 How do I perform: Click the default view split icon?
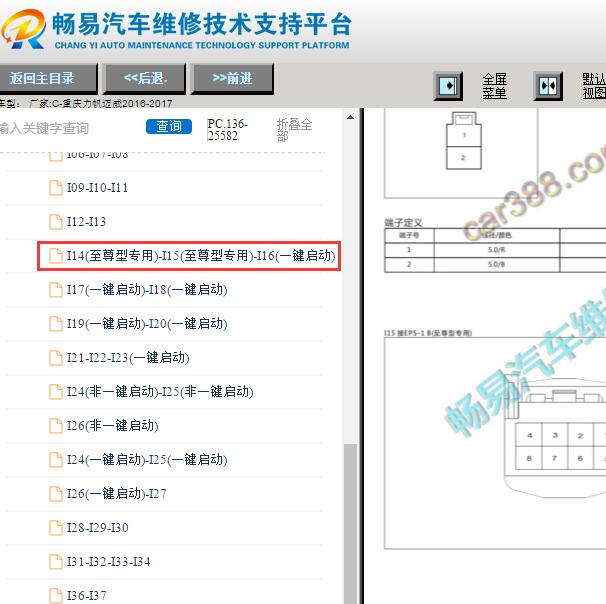pyautogui.click(x=548, y=86)
